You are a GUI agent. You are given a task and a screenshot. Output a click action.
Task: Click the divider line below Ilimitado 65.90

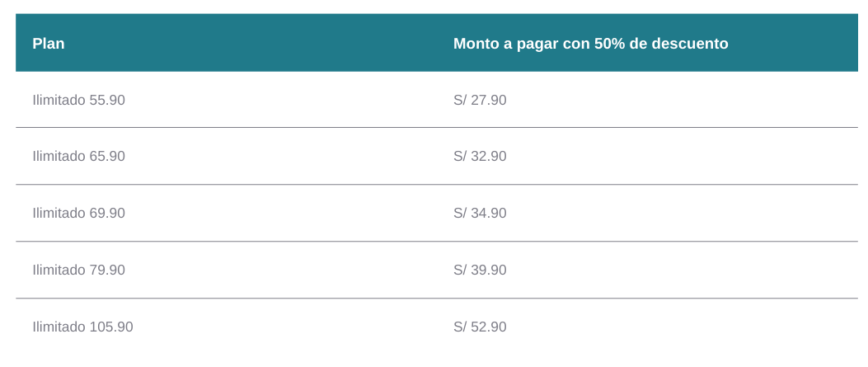247,185
